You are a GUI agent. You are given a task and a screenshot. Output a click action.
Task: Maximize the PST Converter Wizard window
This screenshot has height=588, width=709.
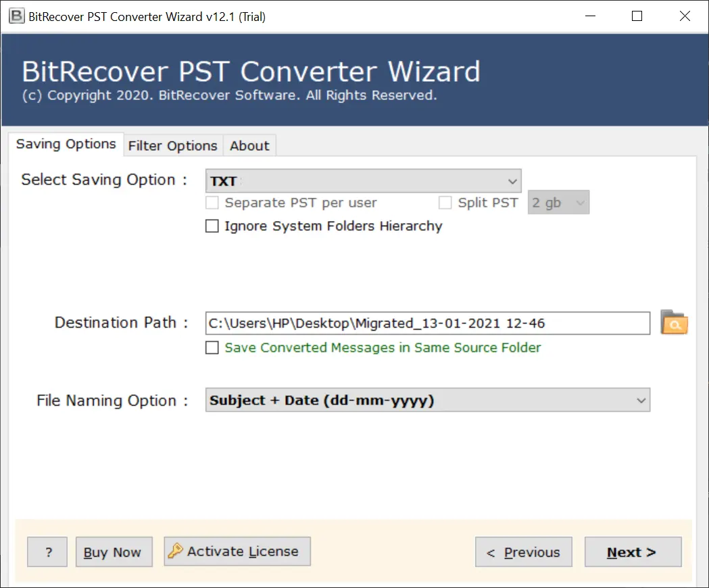click(637, 17)
